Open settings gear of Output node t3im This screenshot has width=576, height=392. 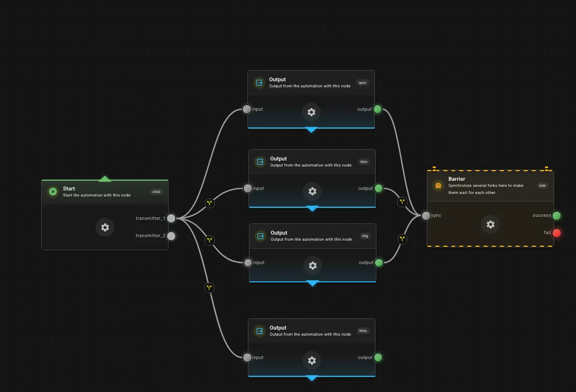coord(312,191)
